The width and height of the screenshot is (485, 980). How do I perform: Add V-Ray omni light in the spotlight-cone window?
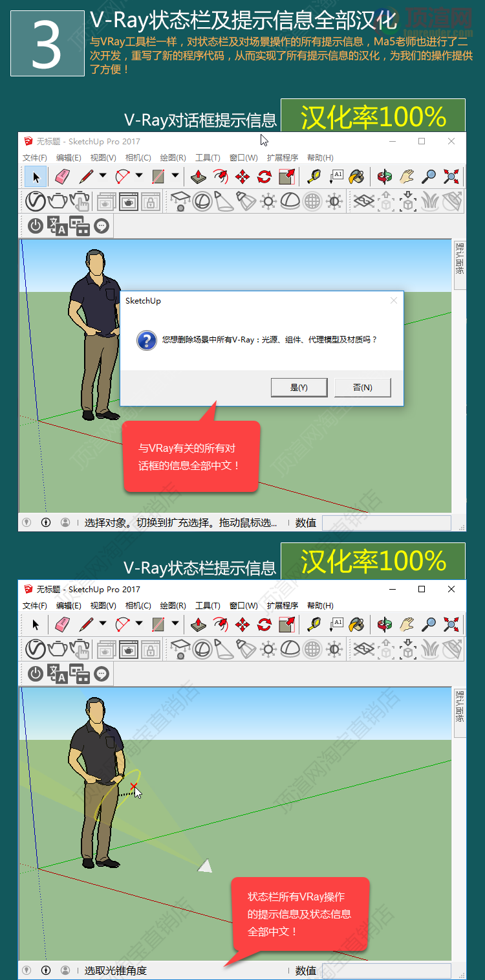[268, 649]
